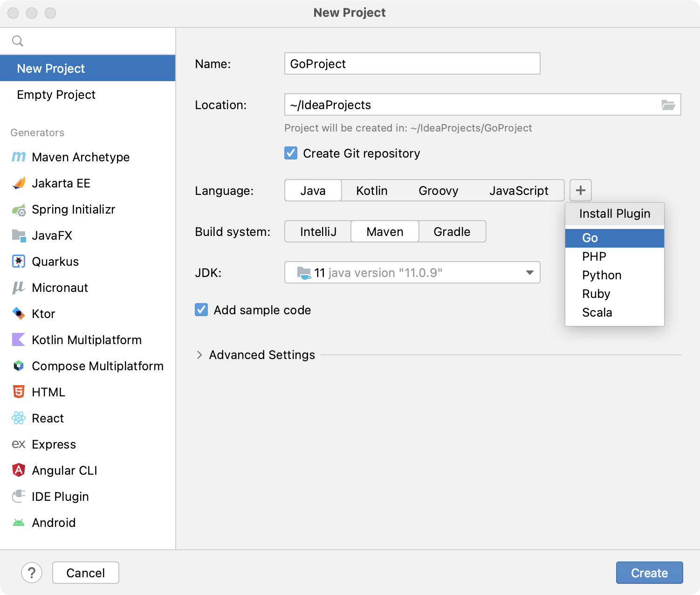Screen dimensions: 700x595
Task: Click the Quarkus generator icon
Action: point(19,262)
